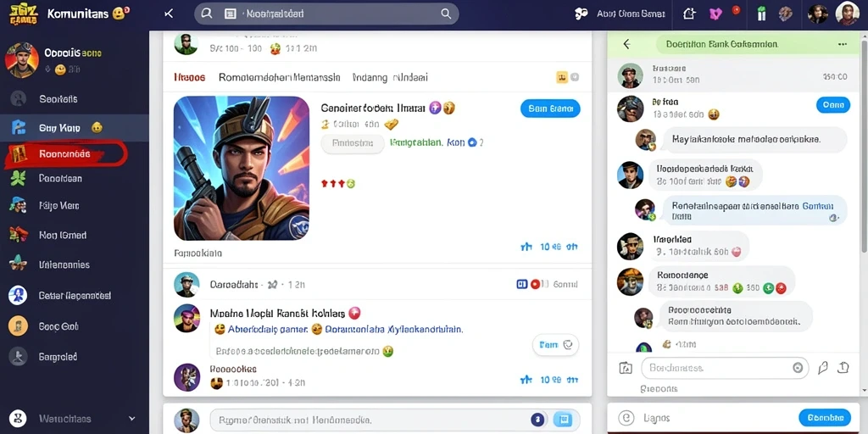
Task: Open the green 'Rurigtahlan' link
Action: (416, 142)
